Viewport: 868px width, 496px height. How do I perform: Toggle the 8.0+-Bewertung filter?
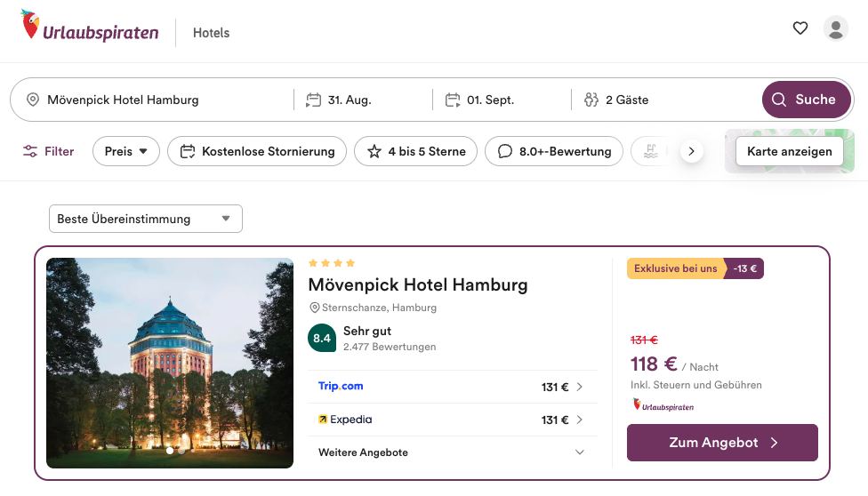click(x=554, y=151)
